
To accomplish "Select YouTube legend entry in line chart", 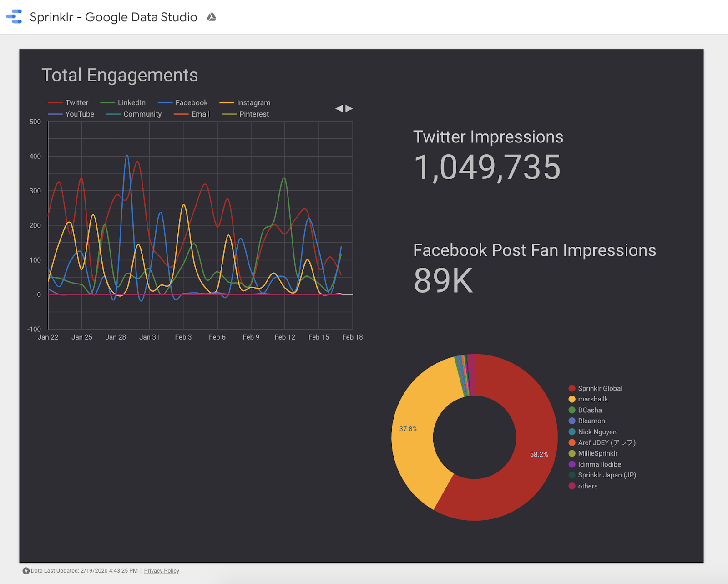I will click(71, 114).
